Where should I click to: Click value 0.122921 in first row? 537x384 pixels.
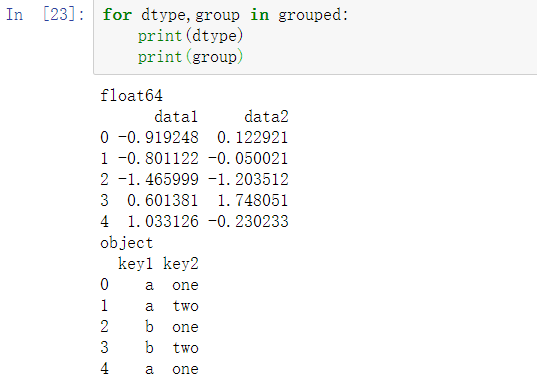click(x=253, y=138)
